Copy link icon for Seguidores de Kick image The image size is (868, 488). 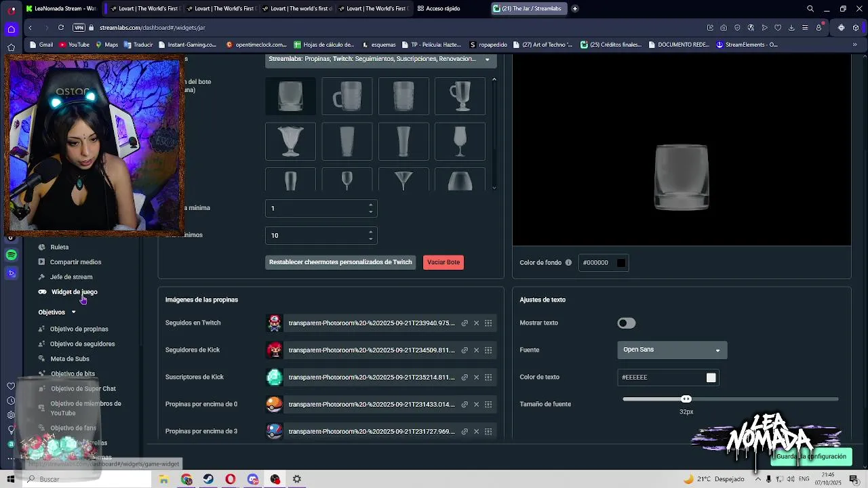tap(465, 350)
